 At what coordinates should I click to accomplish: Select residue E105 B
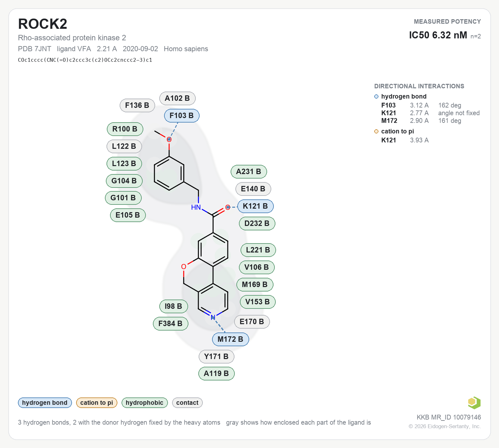(x=128, y=215)
